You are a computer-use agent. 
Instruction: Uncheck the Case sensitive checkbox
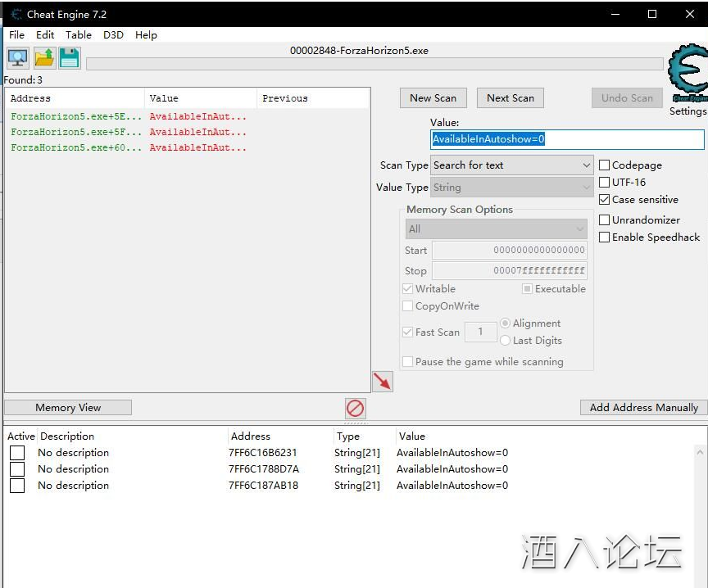click(604, 200)
